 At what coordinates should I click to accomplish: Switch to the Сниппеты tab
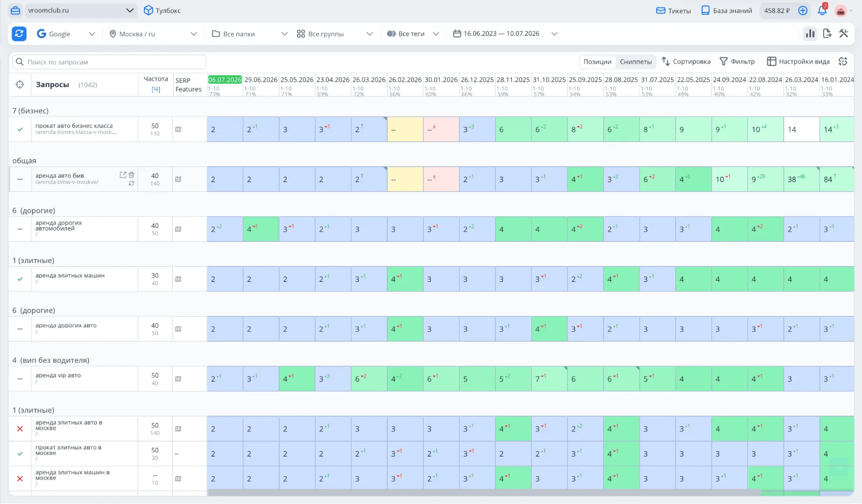point(636,62)
